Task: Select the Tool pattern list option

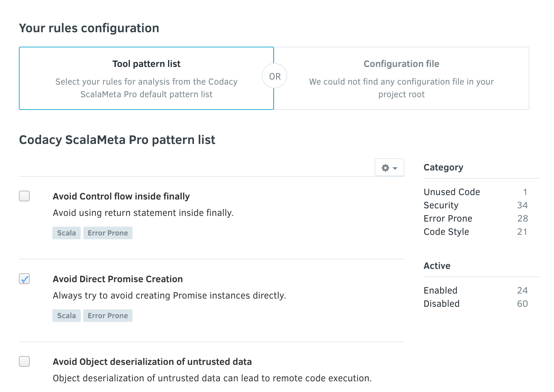Action: tap(146, 78)
